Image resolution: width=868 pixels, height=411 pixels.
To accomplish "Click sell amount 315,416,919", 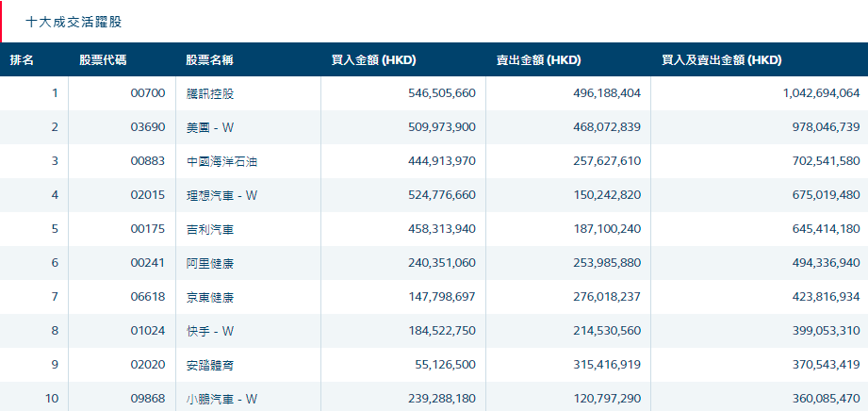I will coord(607,365).
